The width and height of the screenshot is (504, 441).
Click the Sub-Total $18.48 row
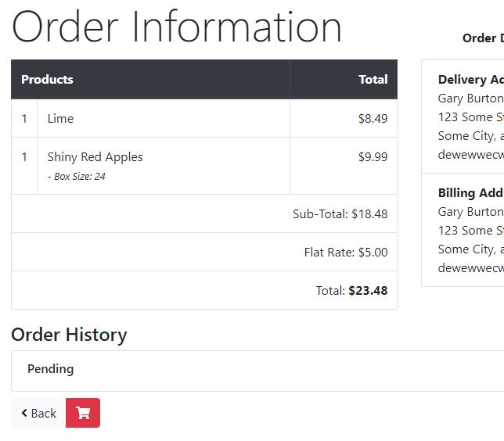(x=204, y=213)
